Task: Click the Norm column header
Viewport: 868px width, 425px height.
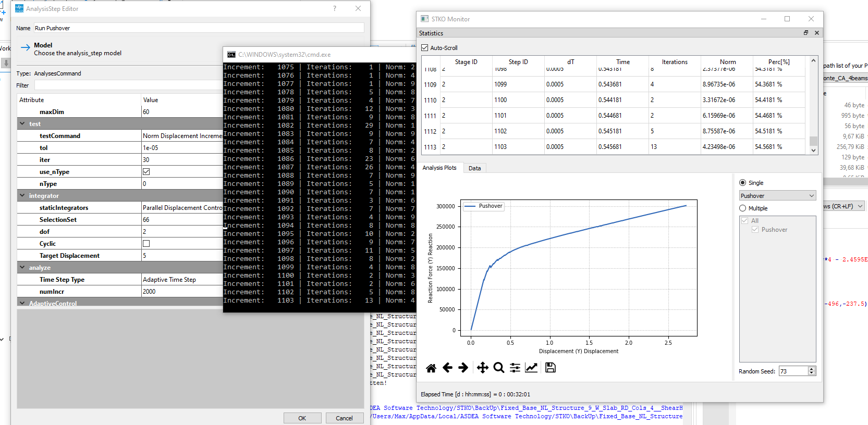Action: (728, 62)
